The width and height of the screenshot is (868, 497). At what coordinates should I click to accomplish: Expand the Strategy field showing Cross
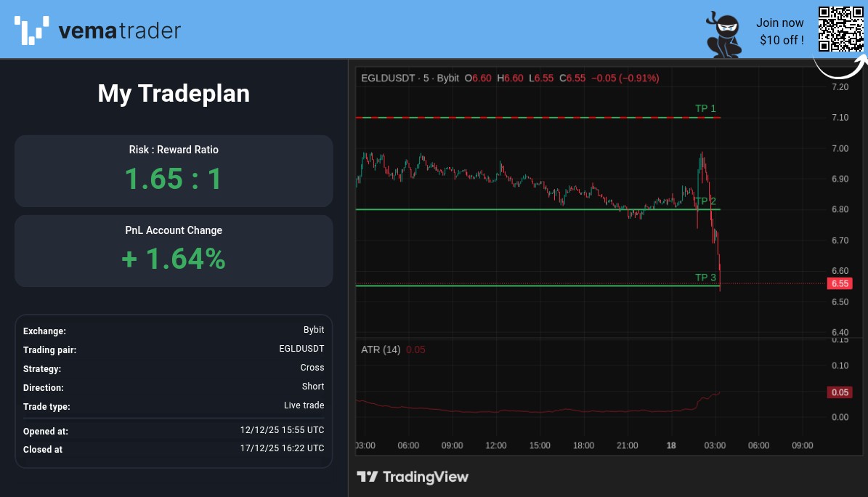312,368
